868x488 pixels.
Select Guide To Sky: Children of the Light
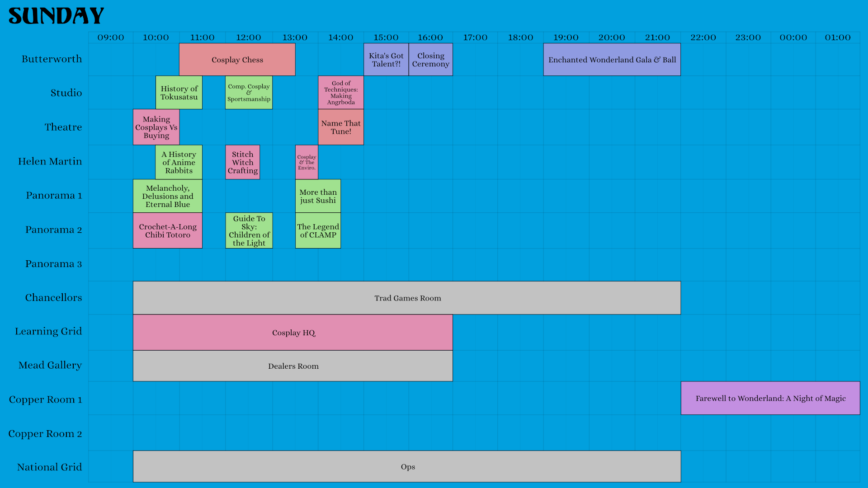(x=249, y=230)
